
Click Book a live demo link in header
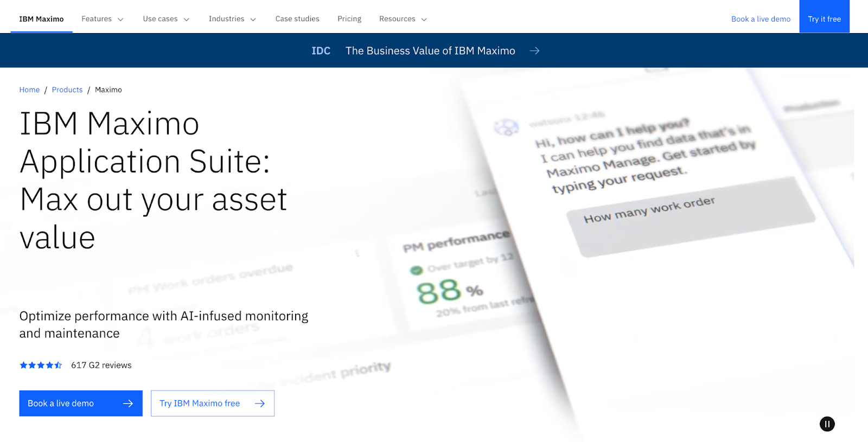pyautogui.click(x=761, y=19)
